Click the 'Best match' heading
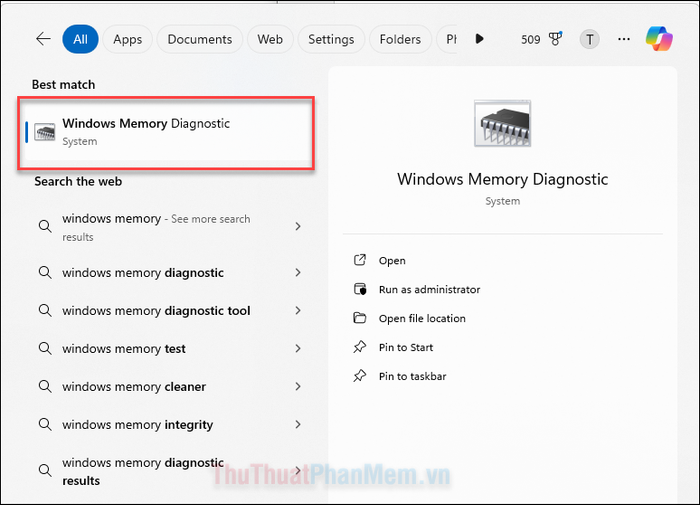Viewport: 700px width, 505px height. click(x=63, y=84)
